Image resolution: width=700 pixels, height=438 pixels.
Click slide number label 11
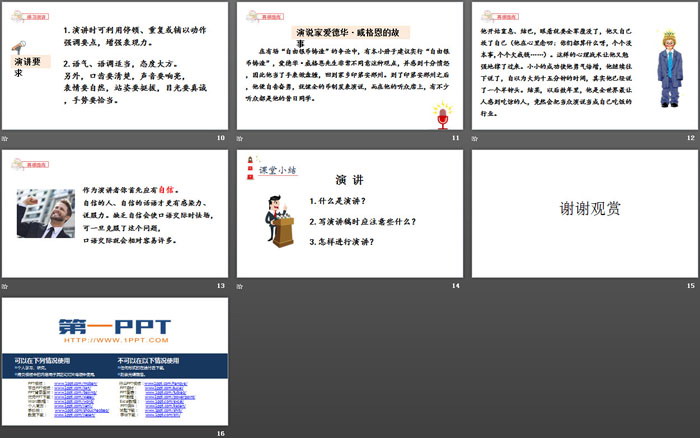[x=456, y=138]
